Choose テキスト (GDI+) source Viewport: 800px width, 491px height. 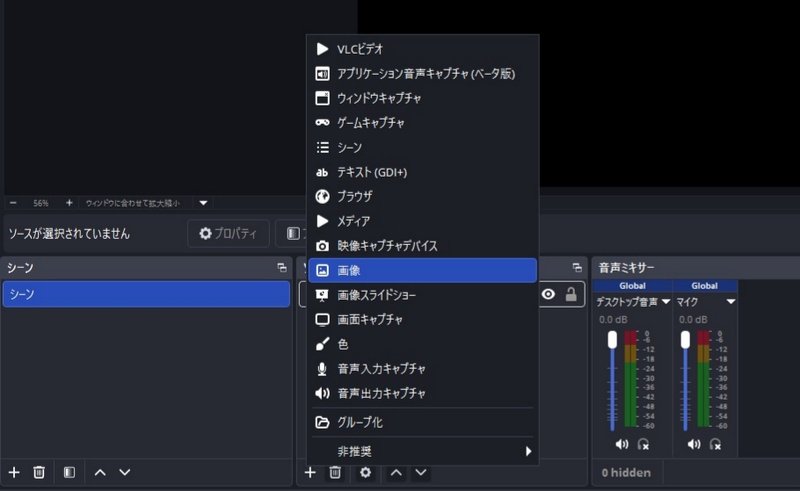(x=422, y=172)
